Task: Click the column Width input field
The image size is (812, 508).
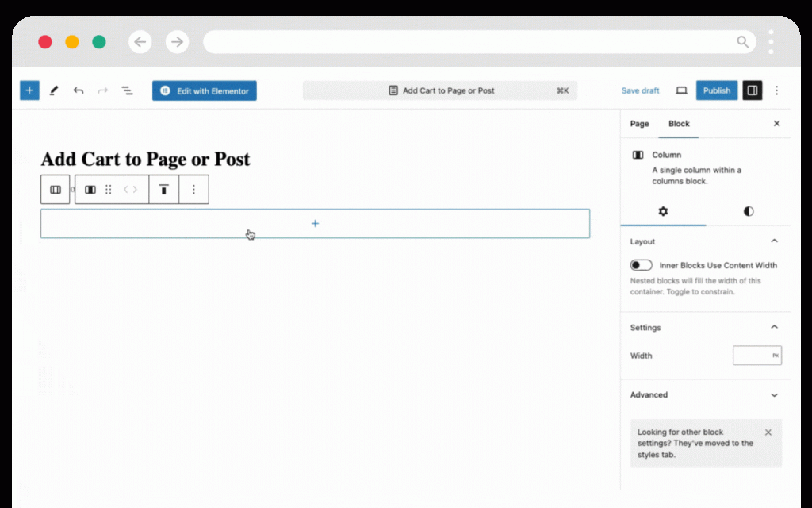Action: coord(752,356)
